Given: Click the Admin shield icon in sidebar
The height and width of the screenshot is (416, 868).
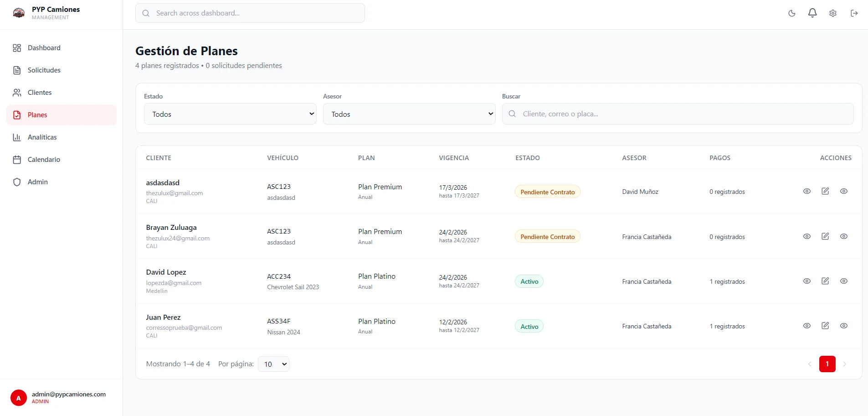Looking at the screenshot, I should [17, 182].
